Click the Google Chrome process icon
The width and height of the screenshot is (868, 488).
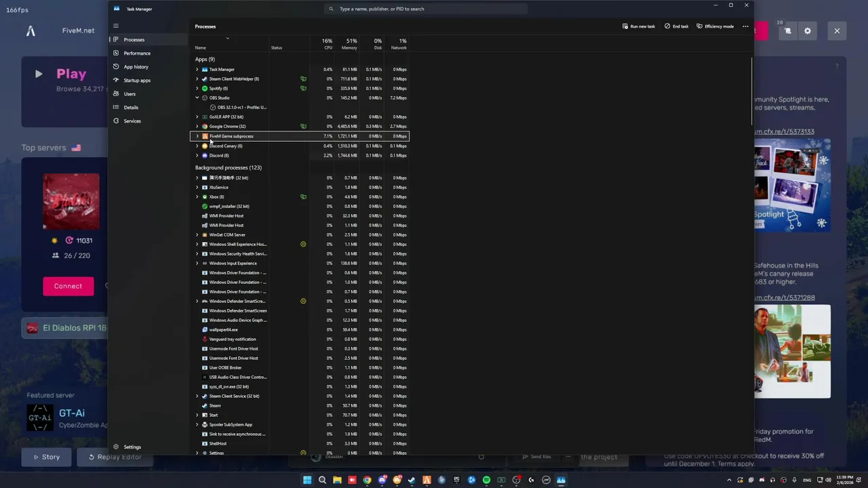(x=205, y=126)
